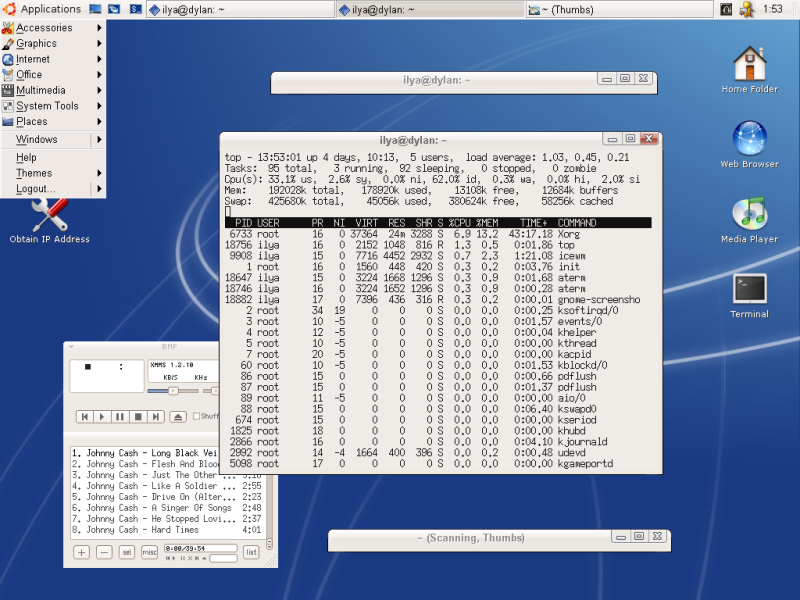Screen dimensions: 800x600
Task: Launch the Terminal desktop icon
Action: click(749, 295)
